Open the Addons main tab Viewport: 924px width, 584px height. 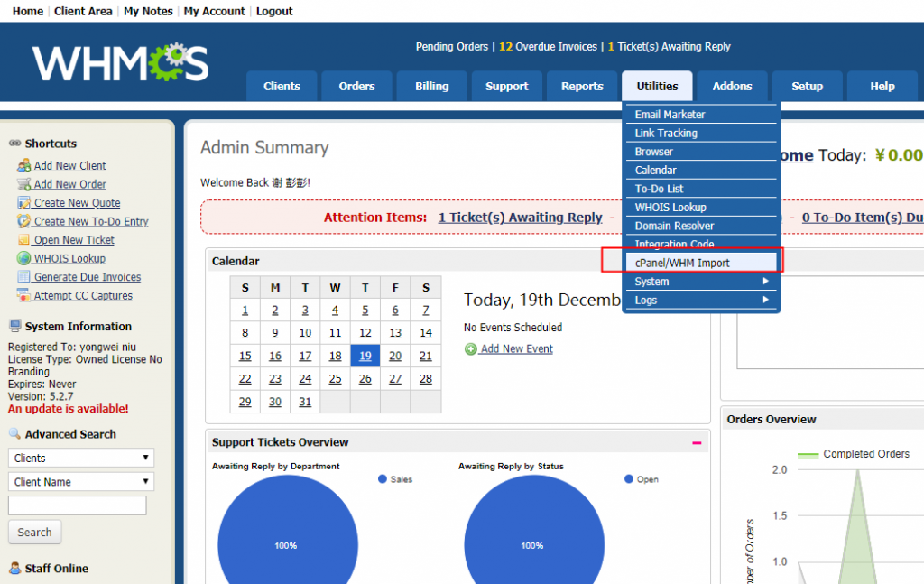click(733, 86)
